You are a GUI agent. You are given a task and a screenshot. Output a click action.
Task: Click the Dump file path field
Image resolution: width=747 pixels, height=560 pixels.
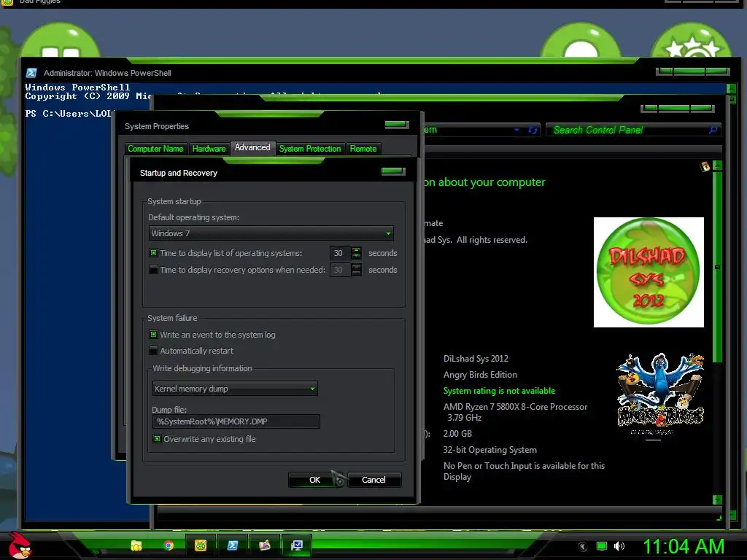pos(236,421)
